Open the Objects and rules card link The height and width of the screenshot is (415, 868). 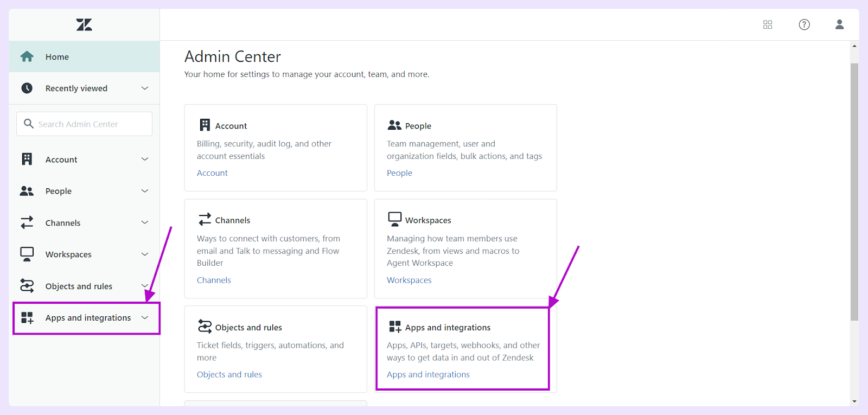pyautogui.click(x=229, y=374)
